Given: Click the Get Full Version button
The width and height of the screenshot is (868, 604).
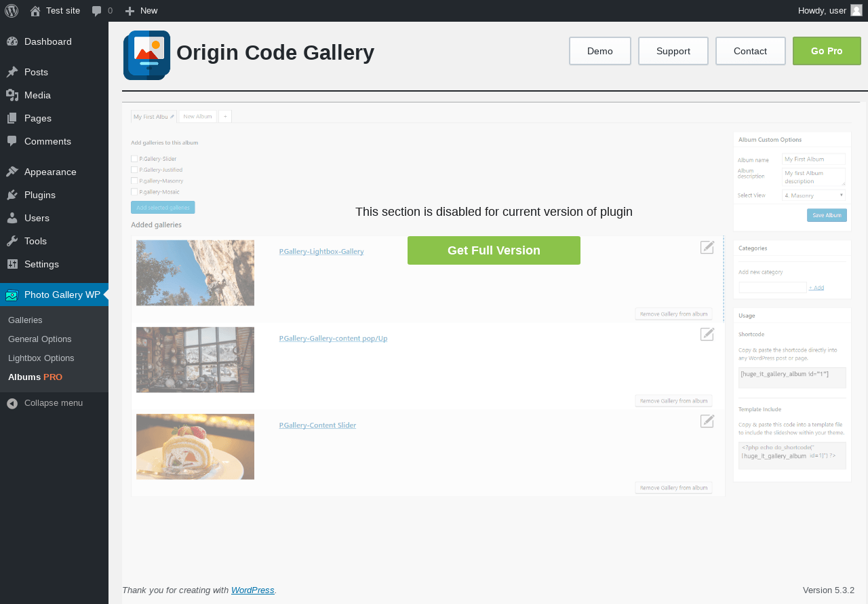Looking at the screenshot, I should pyautogui.click(x=494, y=250).
